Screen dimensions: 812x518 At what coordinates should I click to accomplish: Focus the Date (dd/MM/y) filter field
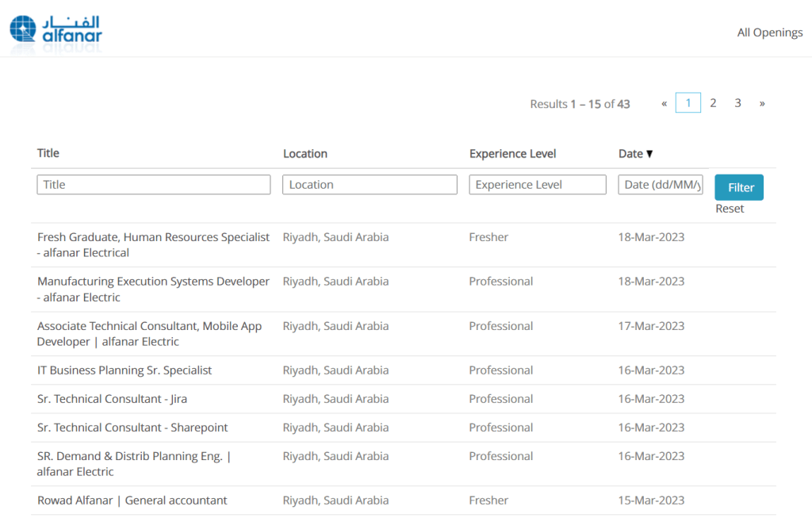pyautogui.click(x=661, y=185)
